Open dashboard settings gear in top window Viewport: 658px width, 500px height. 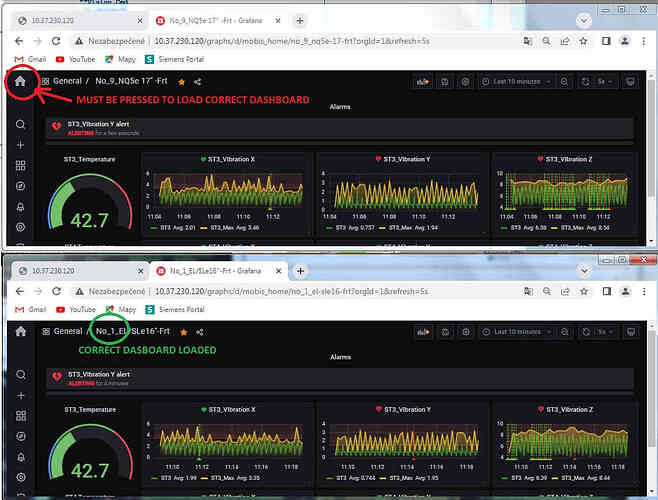[x=465, y=82]
